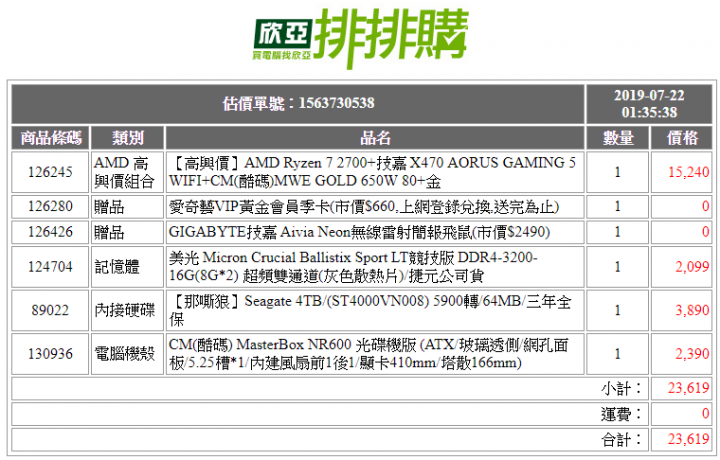Viewport: 720px width, 460px height.
Task: Click the 數量 column header
Action: (x=618, y=138)
